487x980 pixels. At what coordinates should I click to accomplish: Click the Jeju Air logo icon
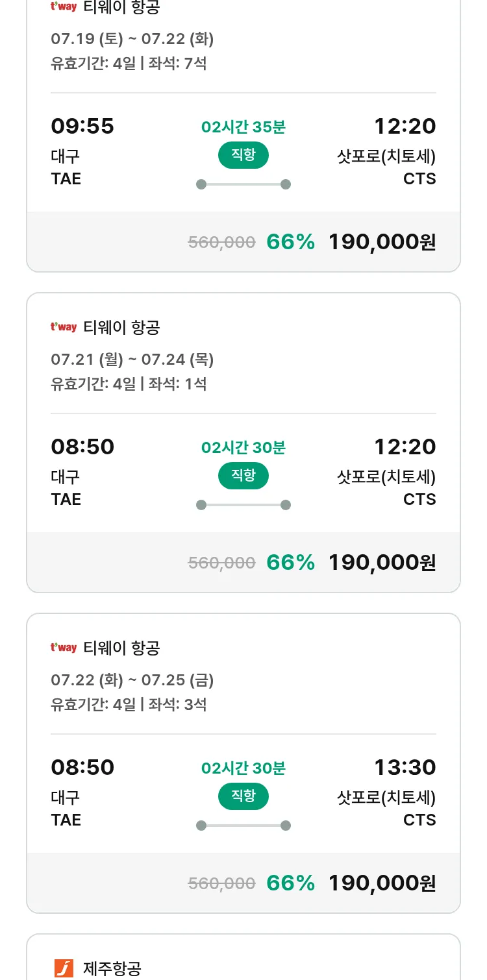[64, 968]
